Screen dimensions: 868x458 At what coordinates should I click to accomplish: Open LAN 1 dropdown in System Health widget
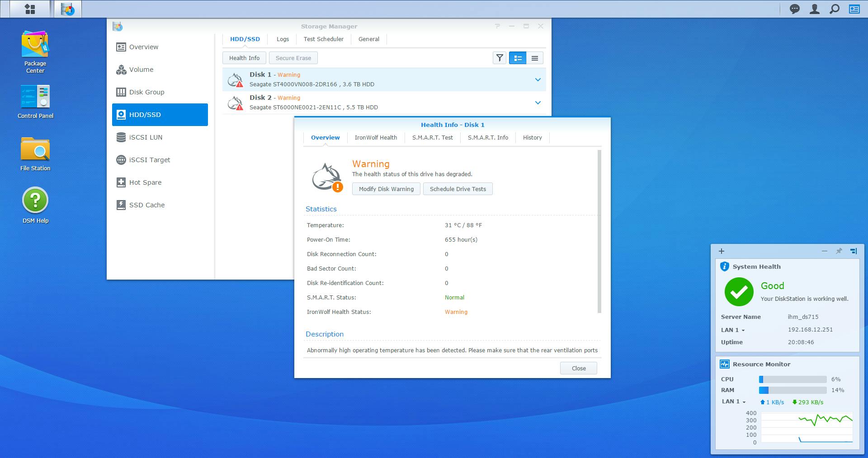(x=733, y=330)
